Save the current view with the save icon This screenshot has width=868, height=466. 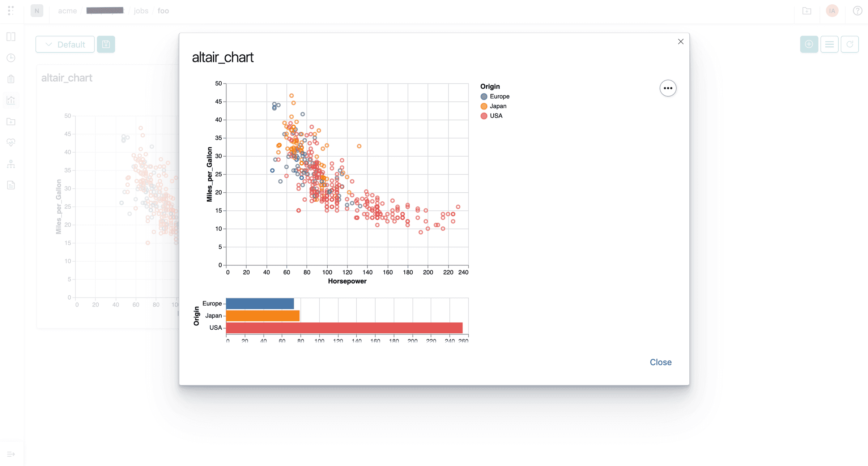click(x=106, y=44)
